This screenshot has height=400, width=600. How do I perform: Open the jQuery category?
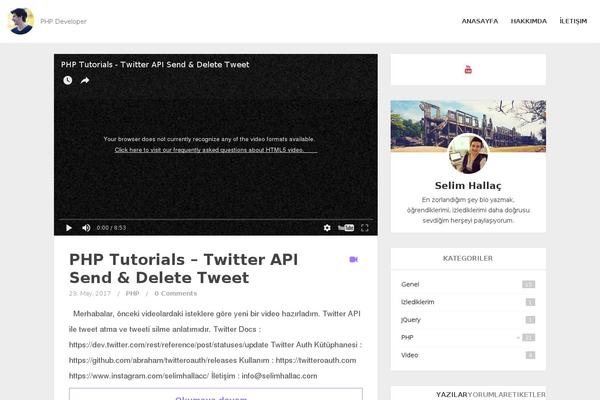411,320
